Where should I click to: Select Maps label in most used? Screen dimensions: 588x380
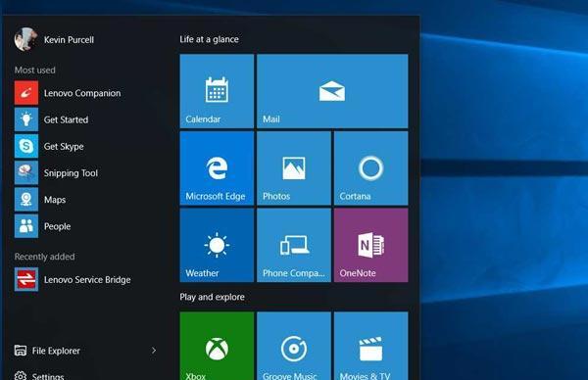coord(55,200)
